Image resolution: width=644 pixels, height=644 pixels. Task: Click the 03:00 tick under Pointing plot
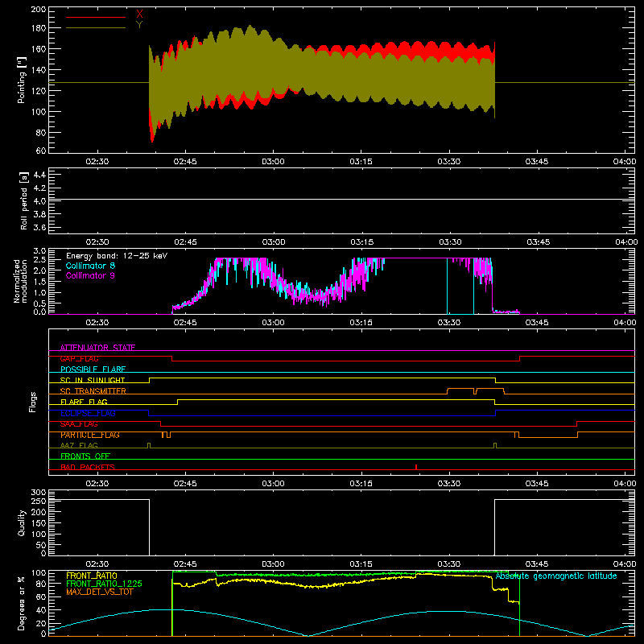pyautogui.click(x=273, y=162)
